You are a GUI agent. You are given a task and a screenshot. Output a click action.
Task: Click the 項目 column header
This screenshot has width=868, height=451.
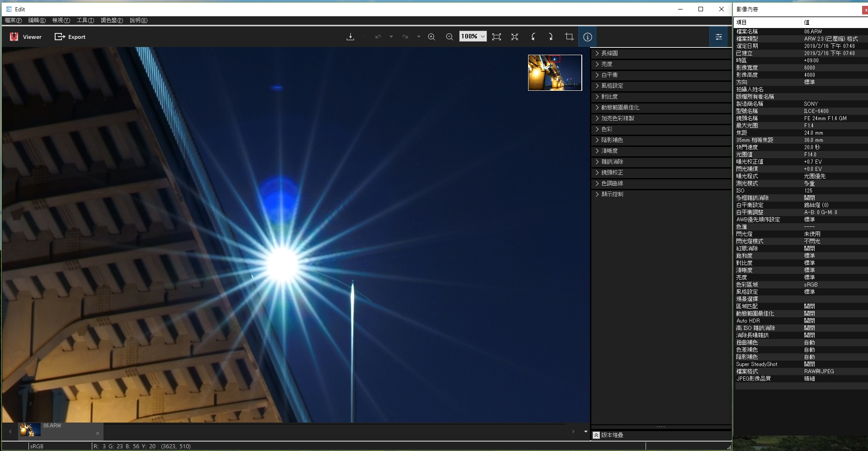point(767,22)
